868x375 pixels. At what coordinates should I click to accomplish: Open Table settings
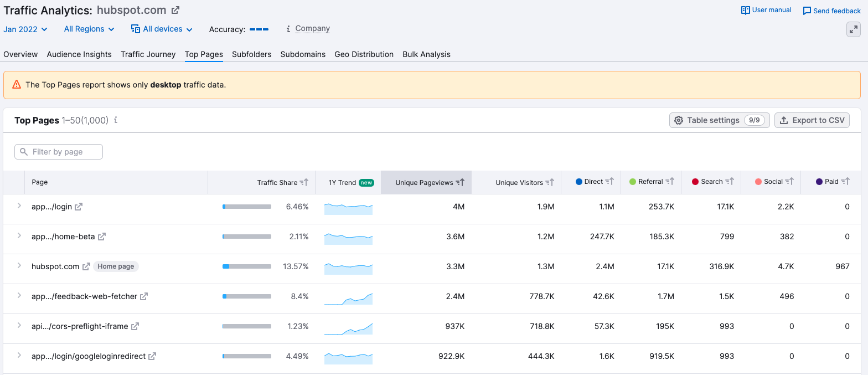click(x=720, y=120)
